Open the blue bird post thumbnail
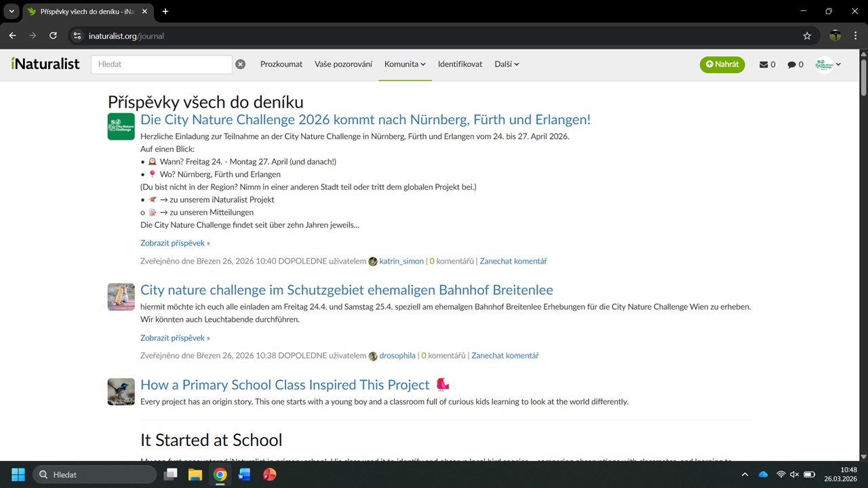868x488 pixels. click(x=121, y=392)
